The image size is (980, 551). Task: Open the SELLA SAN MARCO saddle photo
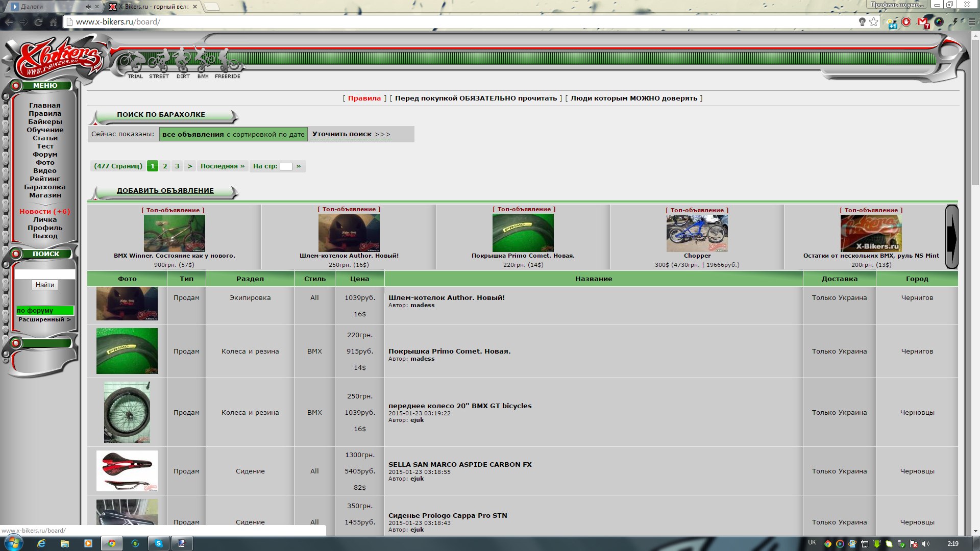[127, 471]
